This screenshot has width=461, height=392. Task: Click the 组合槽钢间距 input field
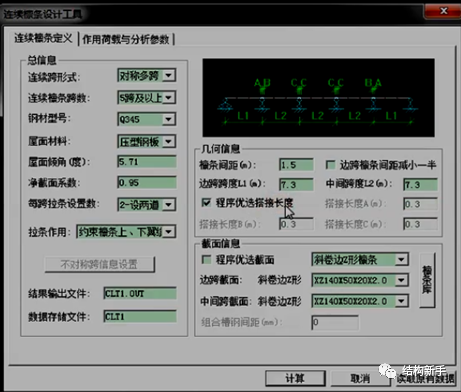click(x=335, y=322)
